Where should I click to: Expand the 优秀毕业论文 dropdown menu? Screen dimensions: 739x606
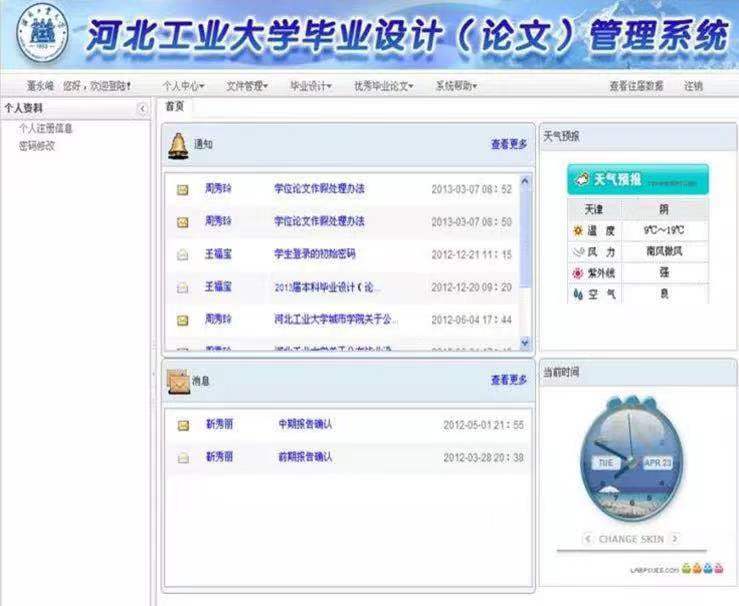(383, 86)
